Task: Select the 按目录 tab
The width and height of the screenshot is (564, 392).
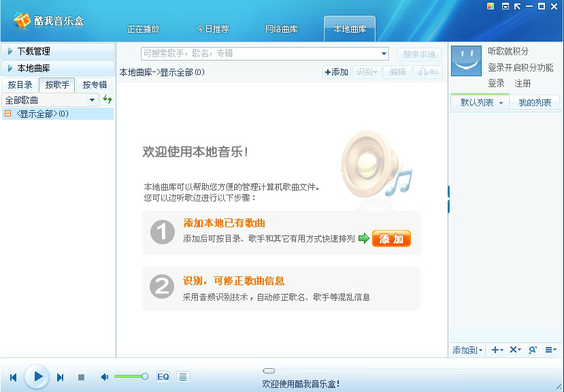Action: pyautogui.click(x=20, y=85)
